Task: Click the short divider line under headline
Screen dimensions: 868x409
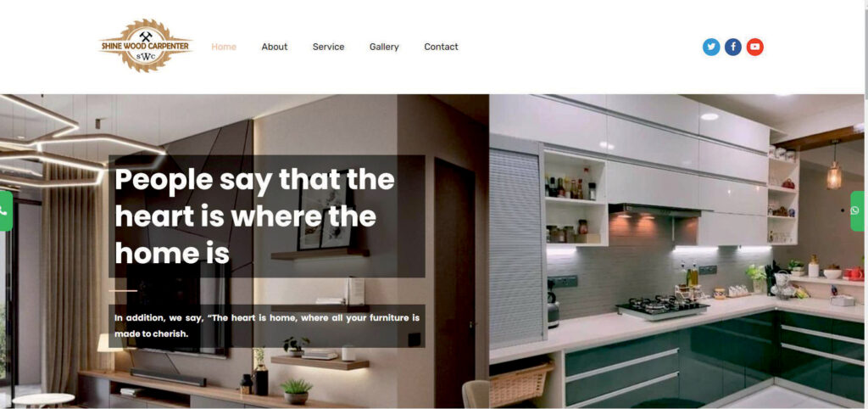Action: (123, 290)
